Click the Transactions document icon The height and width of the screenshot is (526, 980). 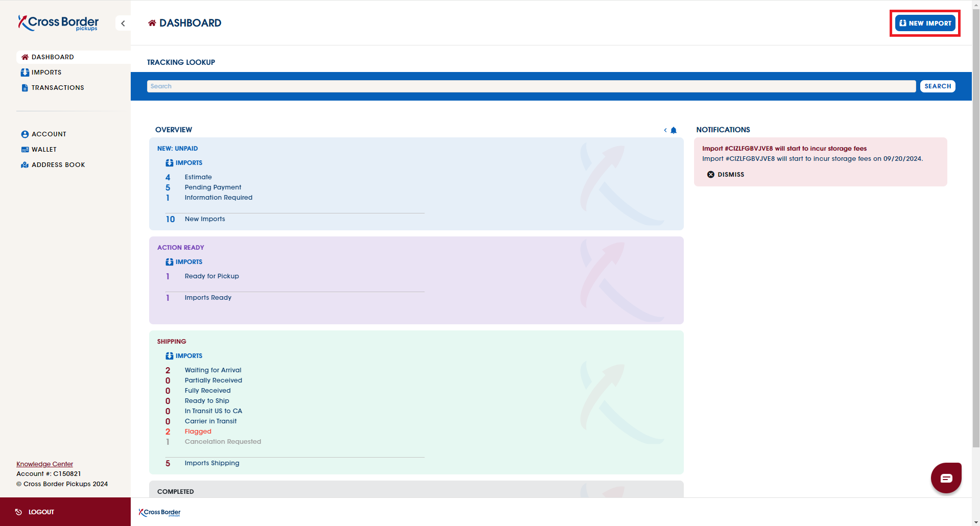coord(25,88)
